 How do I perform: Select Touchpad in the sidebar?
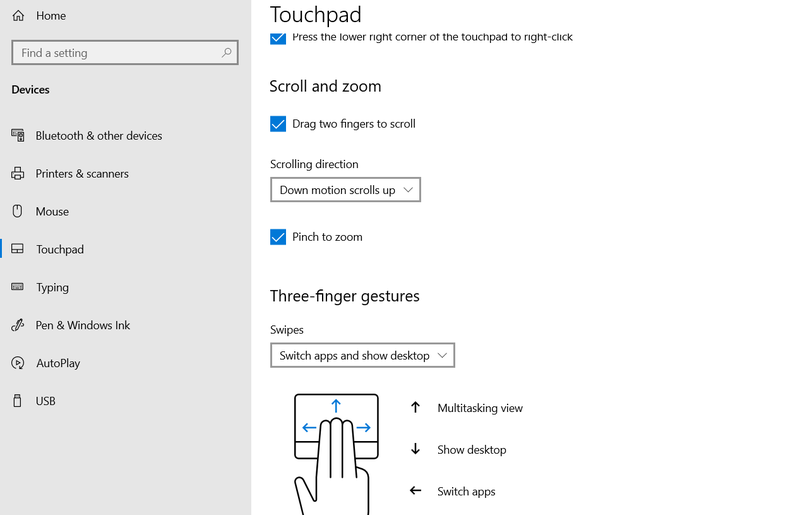[x=60, y=250]
